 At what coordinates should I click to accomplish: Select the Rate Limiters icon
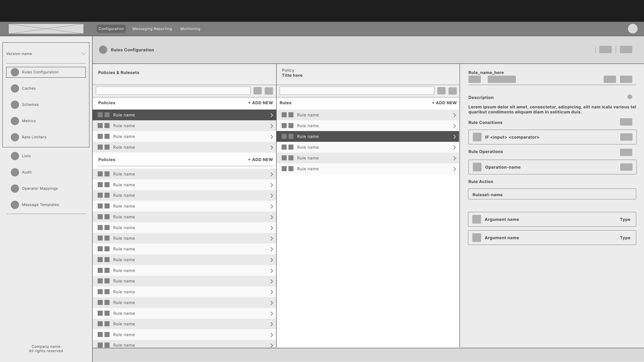pos(15,137)
